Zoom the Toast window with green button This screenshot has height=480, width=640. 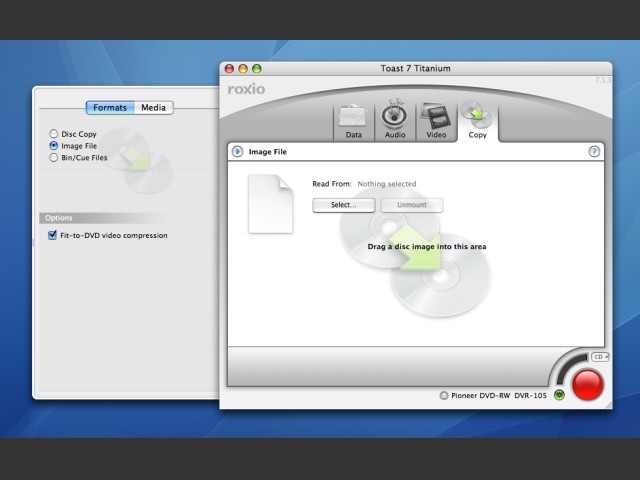[x=256, y=69]
